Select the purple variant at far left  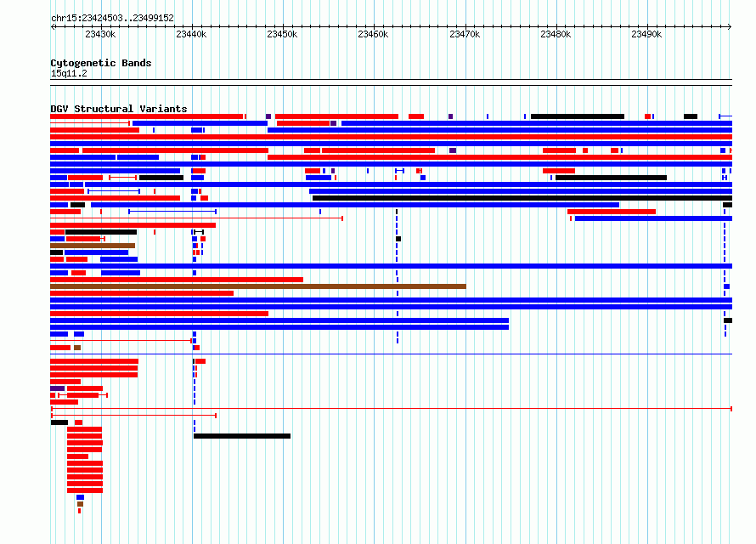pos(58,388)
